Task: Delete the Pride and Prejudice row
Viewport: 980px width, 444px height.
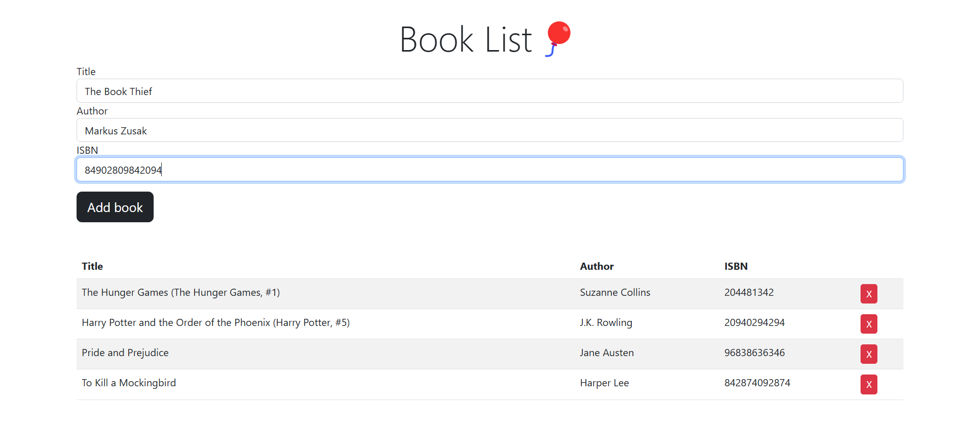Action: click(869, 354)
